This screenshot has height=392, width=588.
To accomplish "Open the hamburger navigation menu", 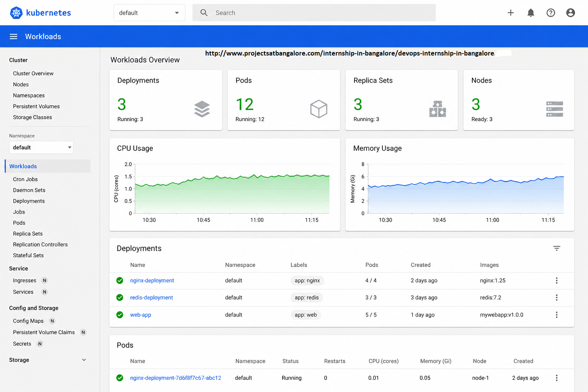I will pyautogui.click(x=13, y=36).
